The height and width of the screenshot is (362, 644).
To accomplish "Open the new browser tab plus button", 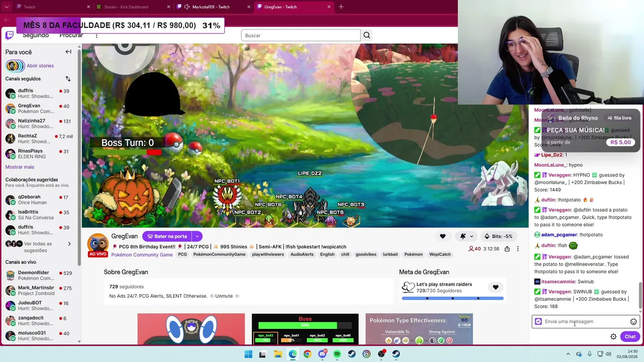I will tap(341, 7).
